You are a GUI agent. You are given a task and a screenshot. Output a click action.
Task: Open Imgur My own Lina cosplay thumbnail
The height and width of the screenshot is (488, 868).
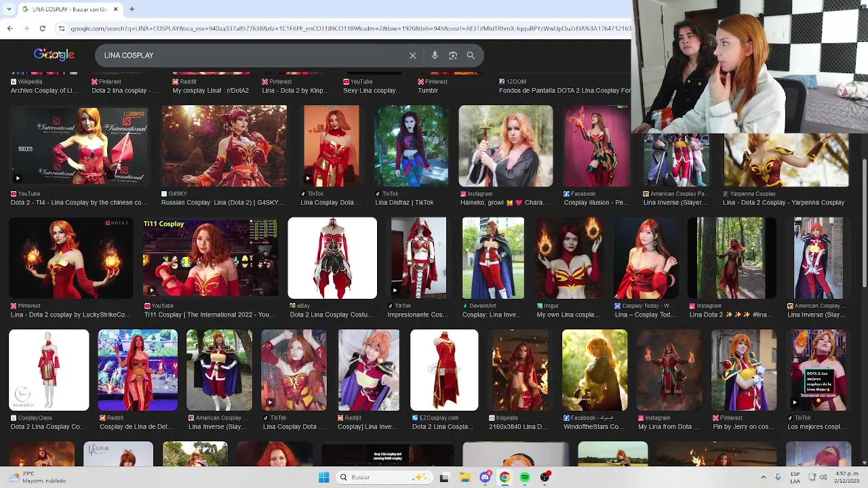pos(569,258)
